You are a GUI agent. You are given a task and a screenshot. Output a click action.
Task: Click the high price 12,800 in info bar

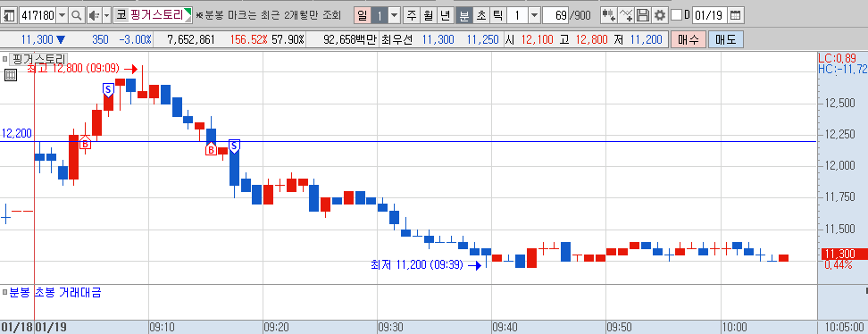click(x=592, y=40)
